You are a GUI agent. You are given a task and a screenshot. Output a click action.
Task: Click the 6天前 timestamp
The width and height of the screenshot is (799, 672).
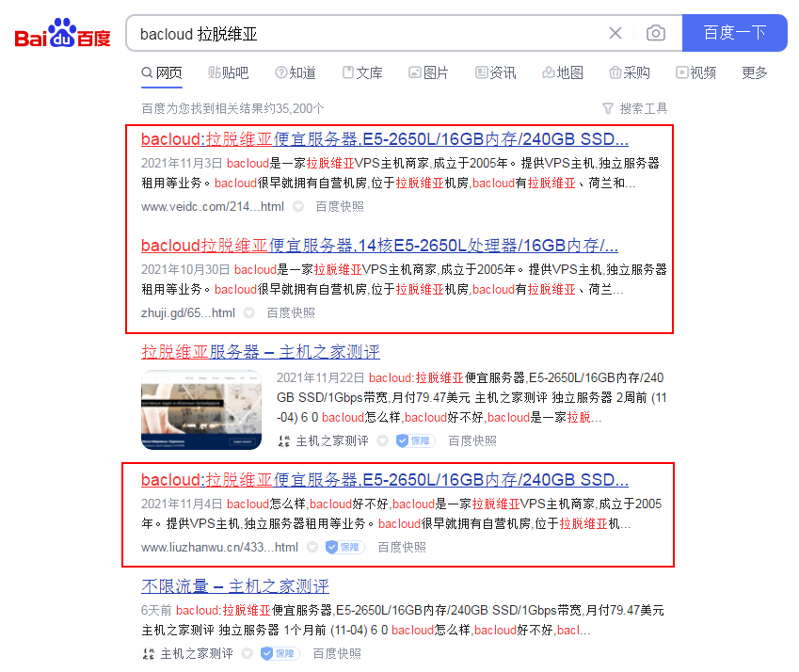(156, 610)
